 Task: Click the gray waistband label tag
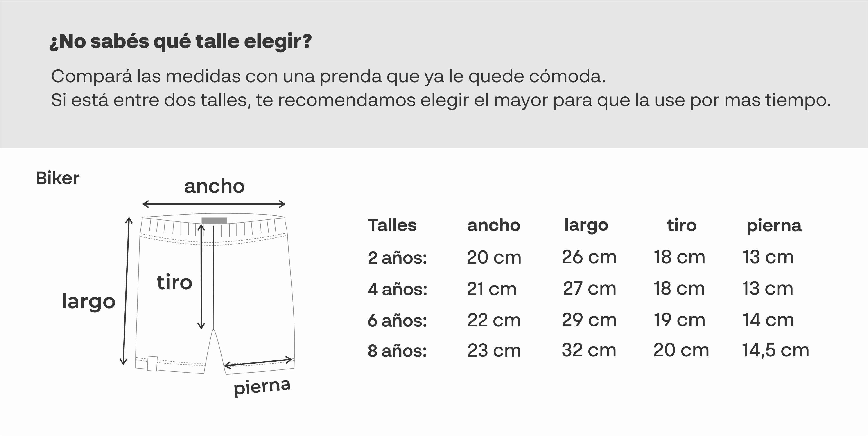click(214, 221)
